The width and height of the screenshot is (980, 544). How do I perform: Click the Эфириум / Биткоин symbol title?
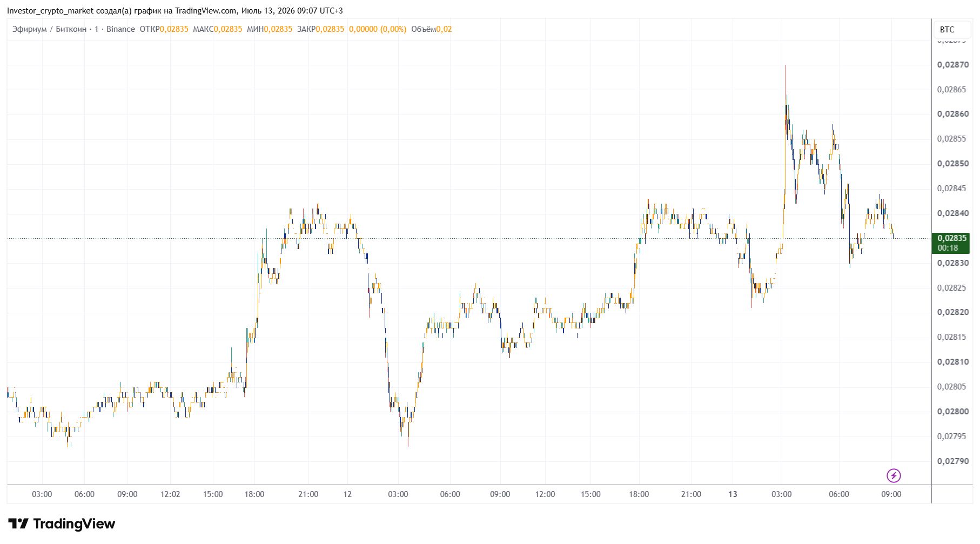[49, 29]
